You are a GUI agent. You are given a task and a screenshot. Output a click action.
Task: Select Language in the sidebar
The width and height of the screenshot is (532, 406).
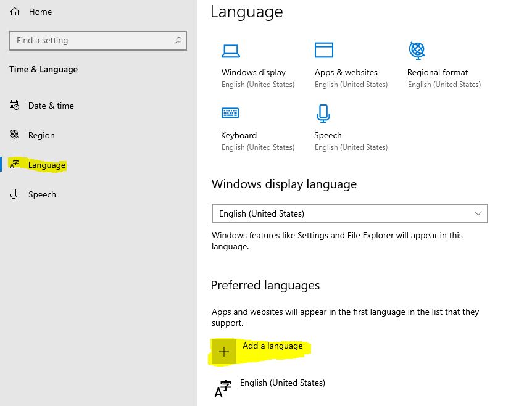coord(47,165)
